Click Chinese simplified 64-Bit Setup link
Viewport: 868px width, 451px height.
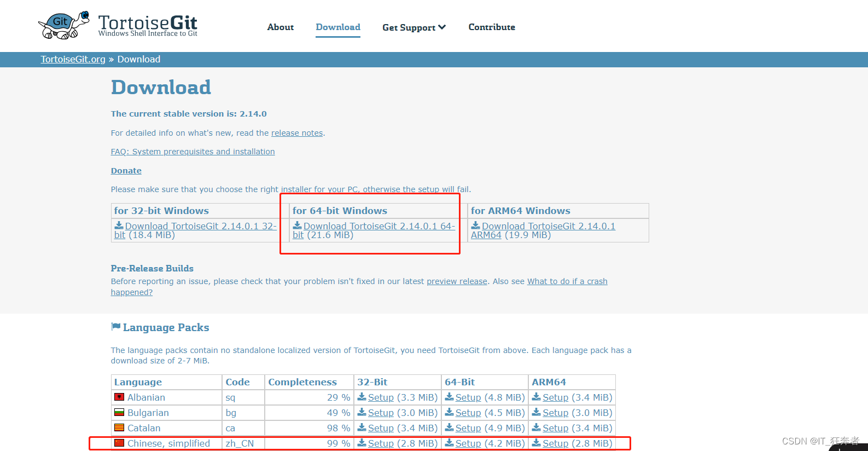pyautogui.click(x=468, y=443)
